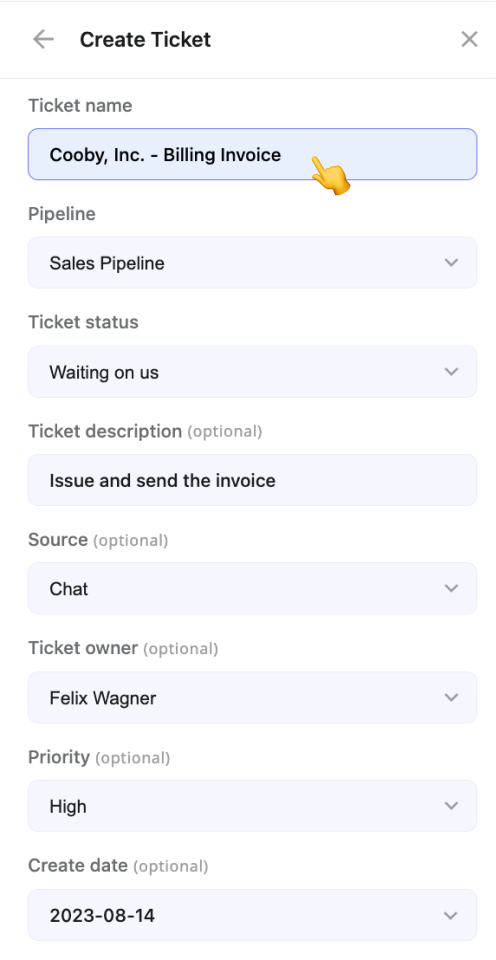Click the Ticket description text field
The width and height of the screenshot is (496, 960).
252,480
